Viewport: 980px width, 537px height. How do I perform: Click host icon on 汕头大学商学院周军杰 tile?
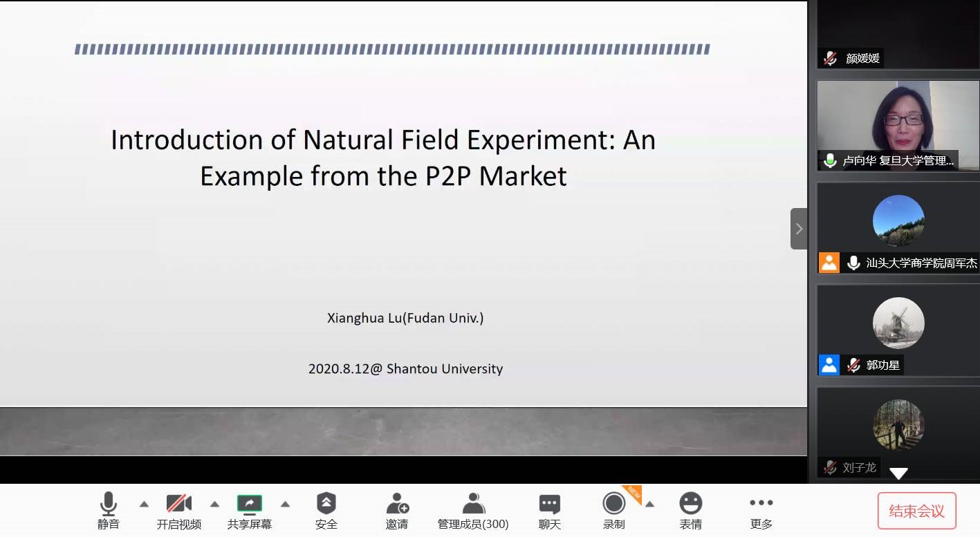pos(829,263)
